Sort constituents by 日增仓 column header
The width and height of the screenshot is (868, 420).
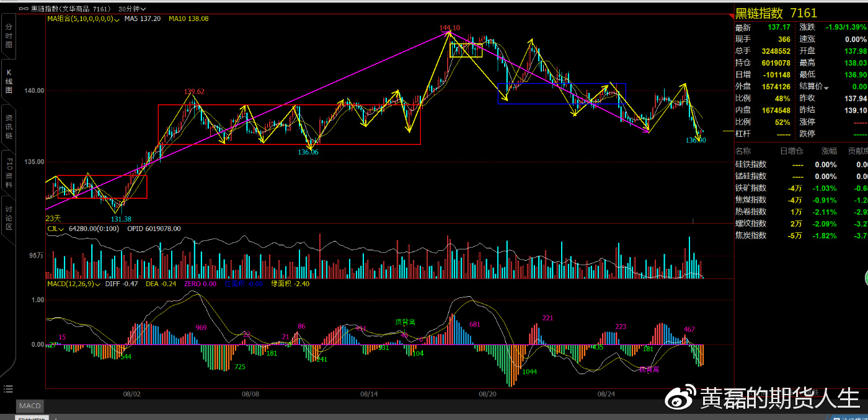click(792, 151)
